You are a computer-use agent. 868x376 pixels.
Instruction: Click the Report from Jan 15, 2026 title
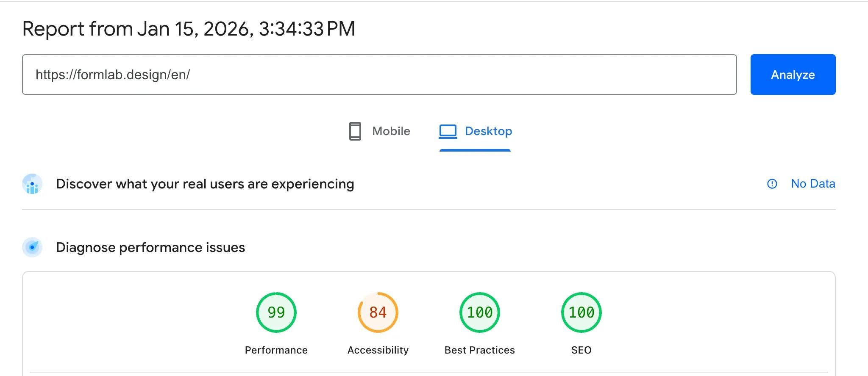189,29
